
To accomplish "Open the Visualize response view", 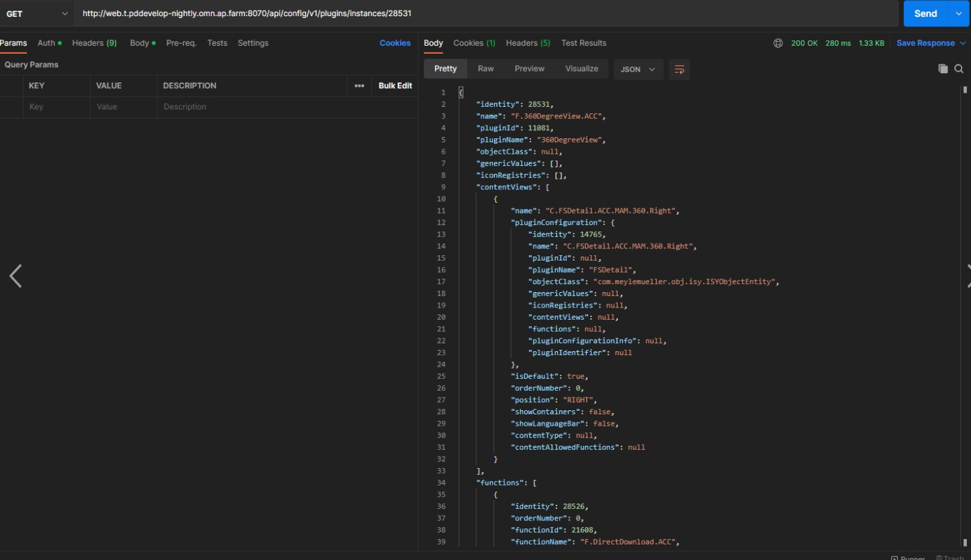I will pyautogui.click(x=582, y=68).
